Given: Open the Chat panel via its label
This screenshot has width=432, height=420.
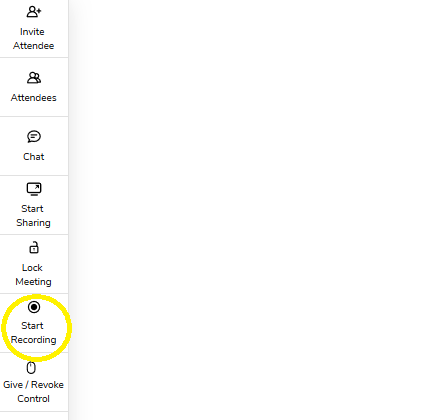Looking at the screenshot, I should pyautogui.click(x=33, y=157).
